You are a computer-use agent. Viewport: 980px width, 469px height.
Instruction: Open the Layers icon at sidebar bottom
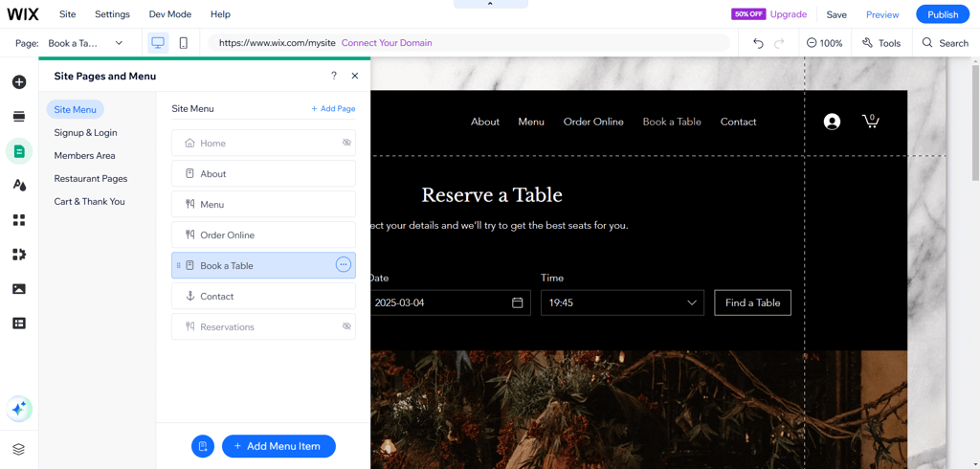[19, 449]
